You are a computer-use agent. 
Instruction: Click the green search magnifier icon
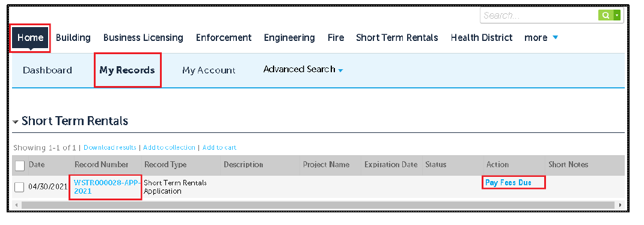click(x=606, y=16)
